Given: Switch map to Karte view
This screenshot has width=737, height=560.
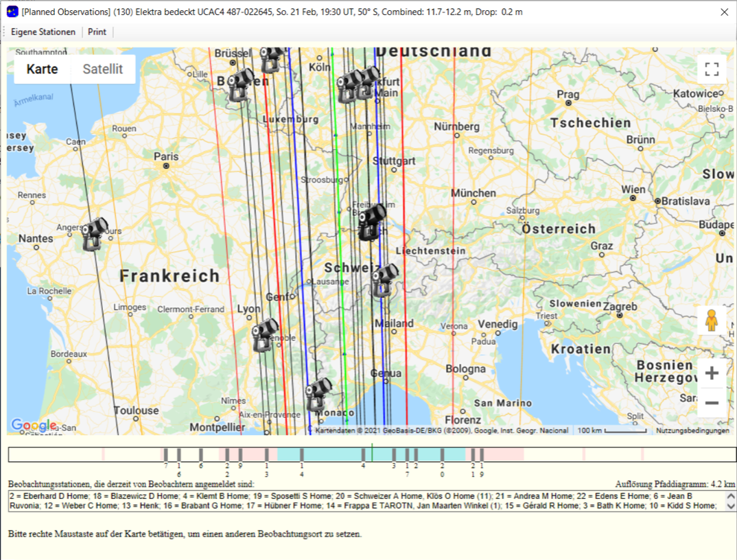Looking at the screenshot, I should pyautogui.click(x=42, y=69).
